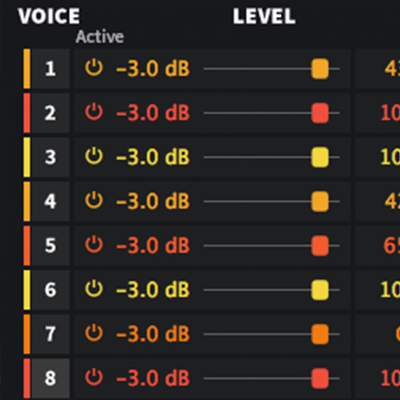The width and height of the screenshot is (400, 400).
Task: Switch off voice 7 using power icon
Action: 94,333
